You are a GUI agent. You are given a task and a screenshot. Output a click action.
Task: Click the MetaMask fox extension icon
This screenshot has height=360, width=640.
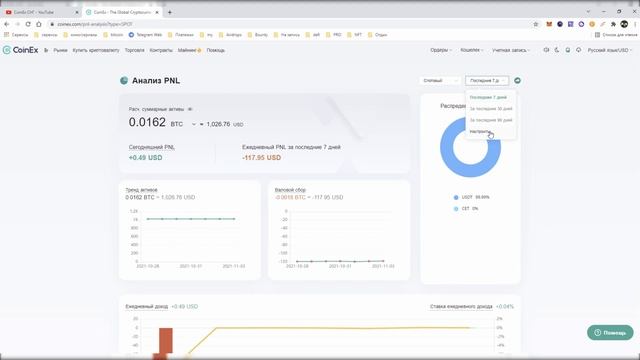click(549, 24)
